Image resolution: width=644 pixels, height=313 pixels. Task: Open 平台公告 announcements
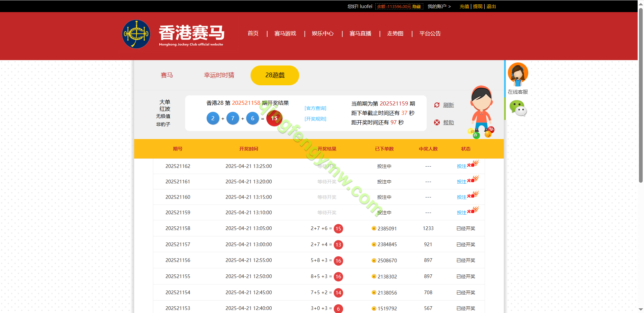click(430, 33)
